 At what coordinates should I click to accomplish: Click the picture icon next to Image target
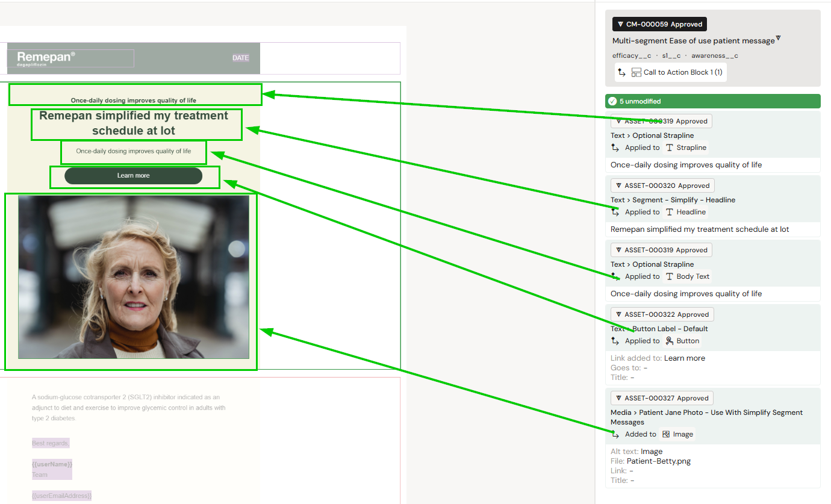[x=666, y=434]
